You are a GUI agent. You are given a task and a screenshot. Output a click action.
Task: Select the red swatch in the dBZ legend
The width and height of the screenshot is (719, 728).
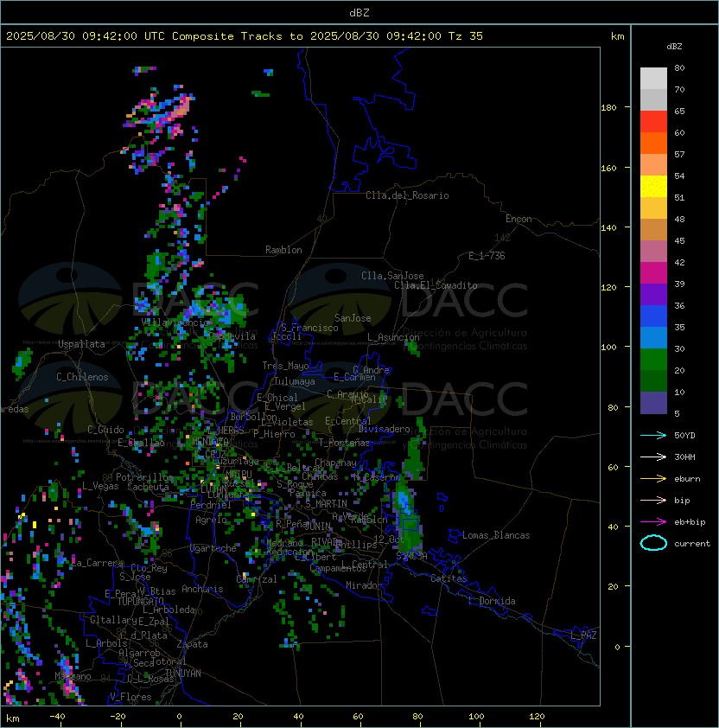(x=653, y=122)
